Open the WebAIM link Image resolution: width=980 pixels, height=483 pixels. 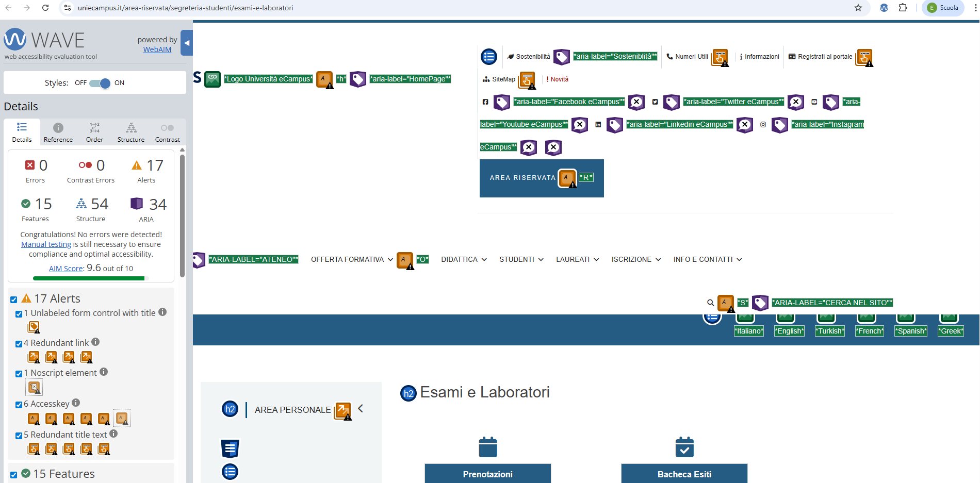[x=157, y=49]
